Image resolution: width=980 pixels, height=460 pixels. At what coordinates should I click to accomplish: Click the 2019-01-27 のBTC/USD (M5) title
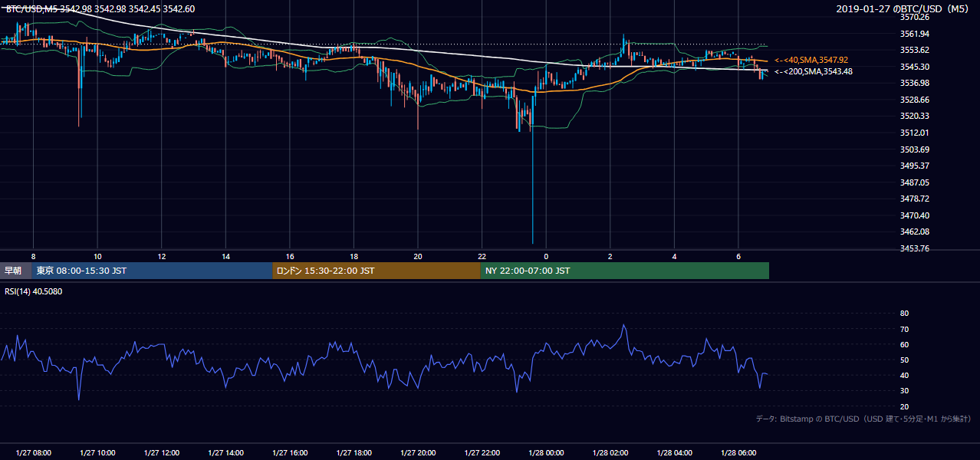point(904,9)
